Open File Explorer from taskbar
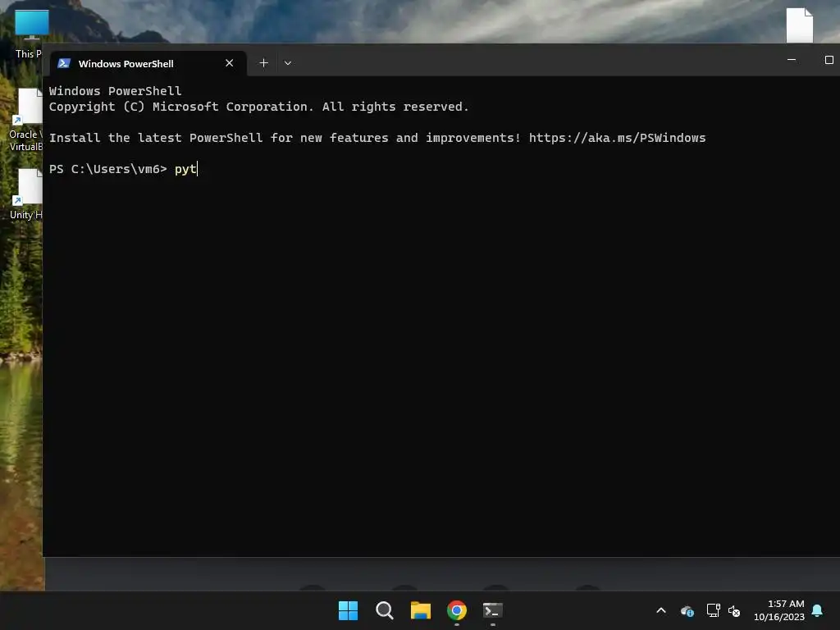This screenshot has height=630, width=840. [x=421, y=610]
